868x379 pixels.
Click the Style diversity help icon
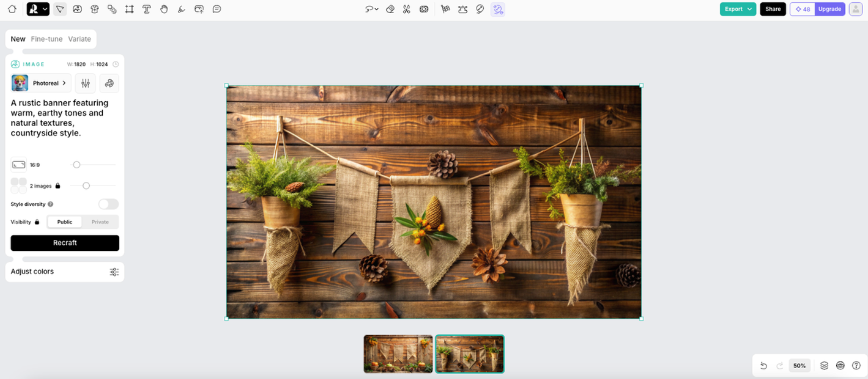tap(50, 204)
